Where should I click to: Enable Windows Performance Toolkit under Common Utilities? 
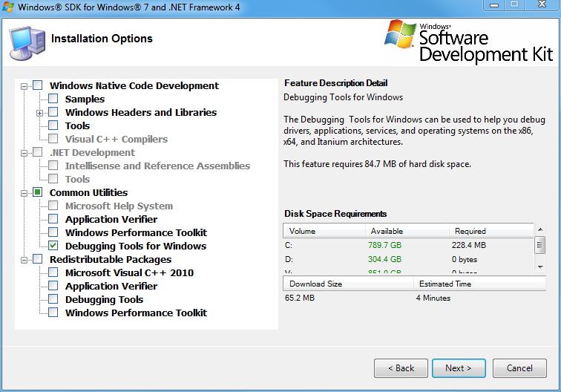pos(53,232)
